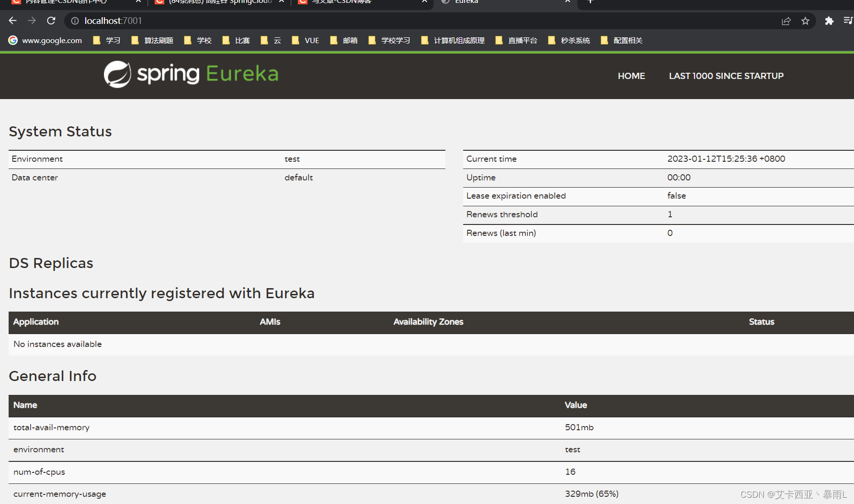Go forward to the next page

(32, 21)
